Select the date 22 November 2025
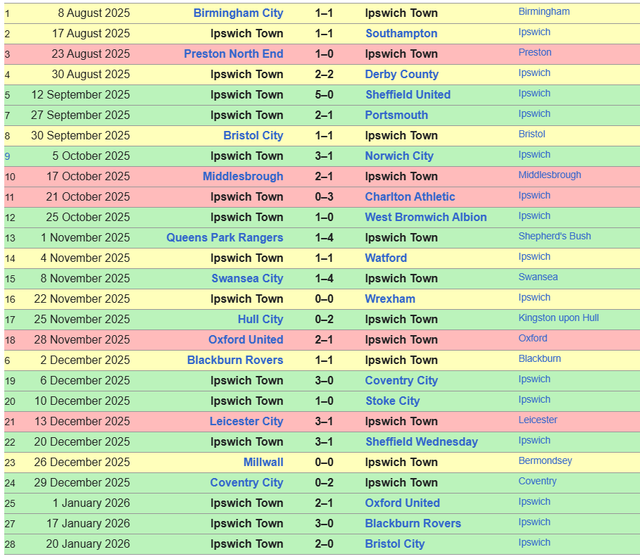640x559 pixels. pyautogui.click(x=82, y=299)
